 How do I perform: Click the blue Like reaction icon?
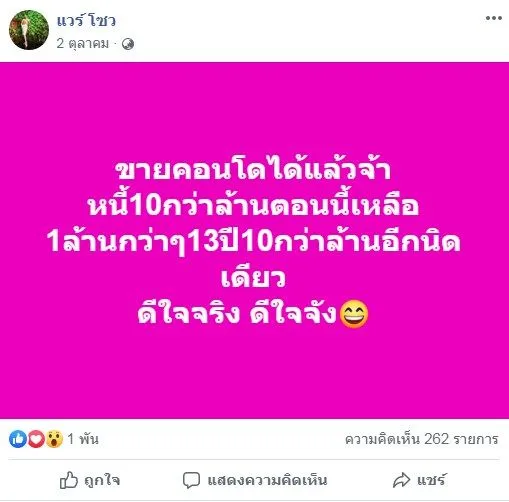[x=18, y=439]
